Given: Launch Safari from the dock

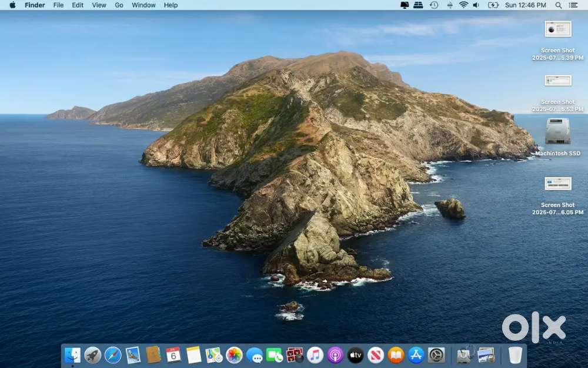Looking at the screenshot, I should coord(113,355).
